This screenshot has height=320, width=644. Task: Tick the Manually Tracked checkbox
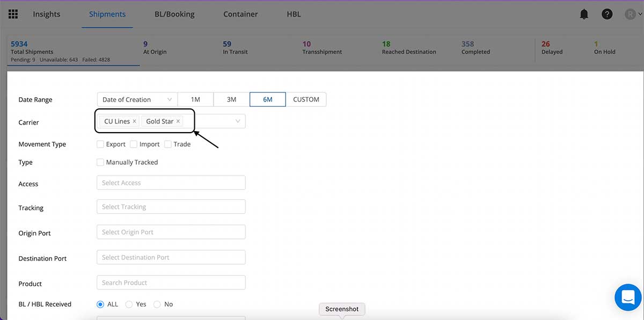coord(100,162)
